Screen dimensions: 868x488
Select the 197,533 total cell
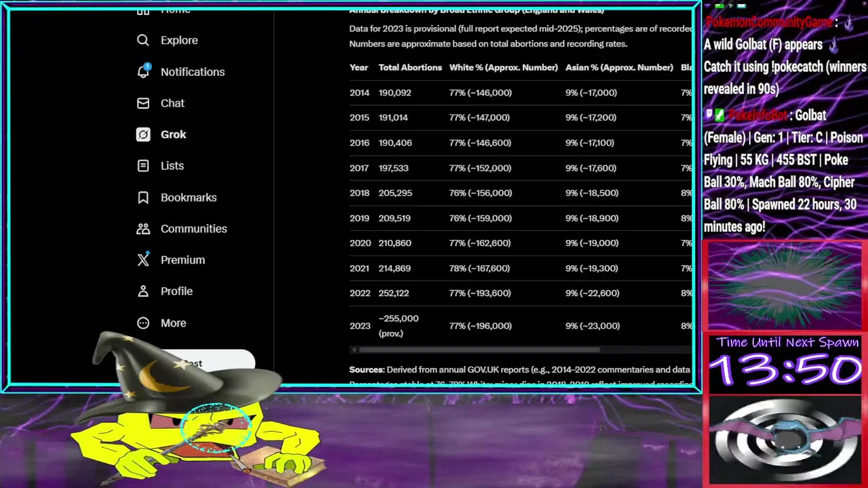click(x=393, y=168)
